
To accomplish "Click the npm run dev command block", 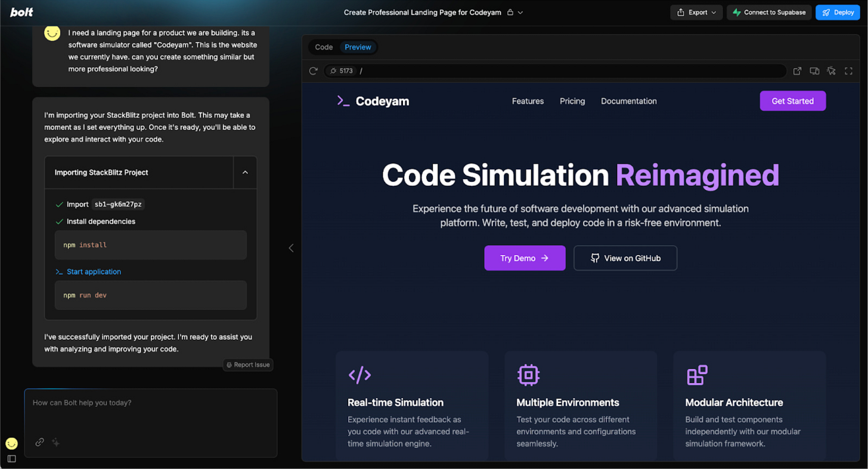I will pos(151,295).
